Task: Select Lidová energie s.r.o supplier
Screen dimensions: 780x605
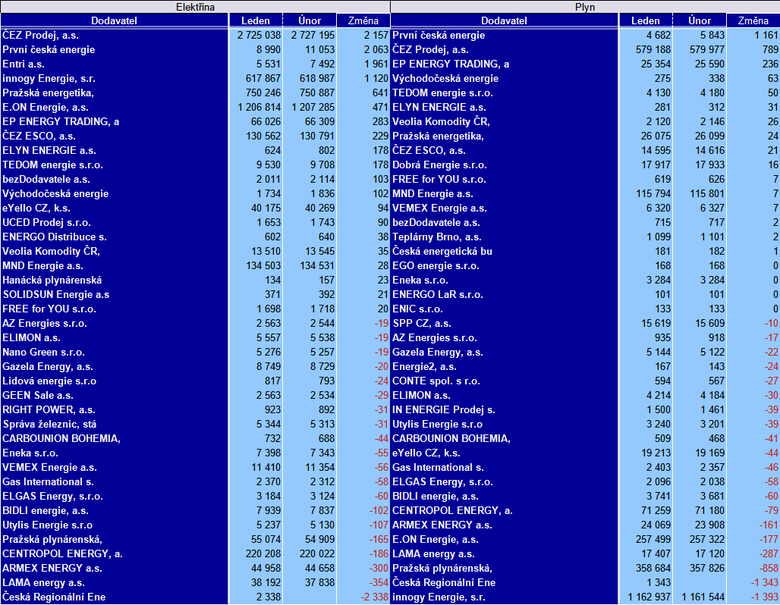Action: click(49, 382)
